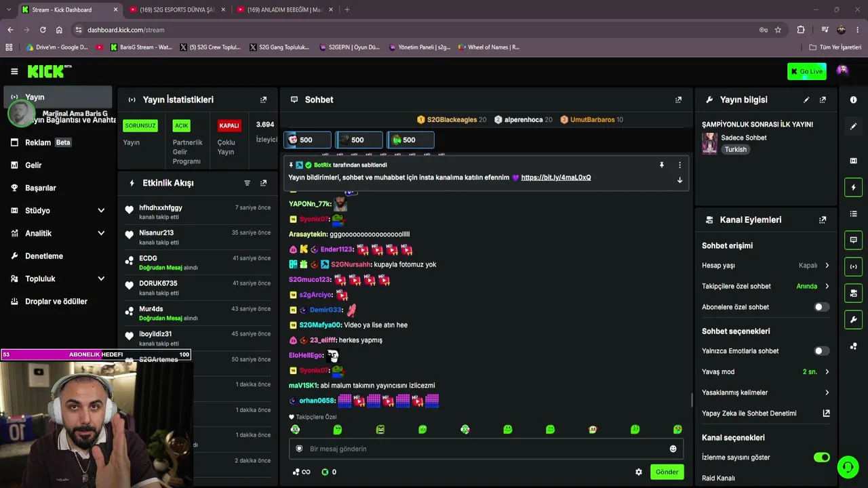This screenshot has height=488, width=868.
Task: Open the pinned message three-dot menu
Action: point(679,165)
